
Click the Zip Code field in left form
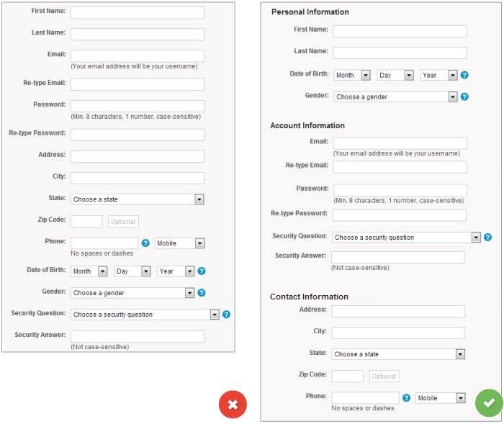point(86,221)
